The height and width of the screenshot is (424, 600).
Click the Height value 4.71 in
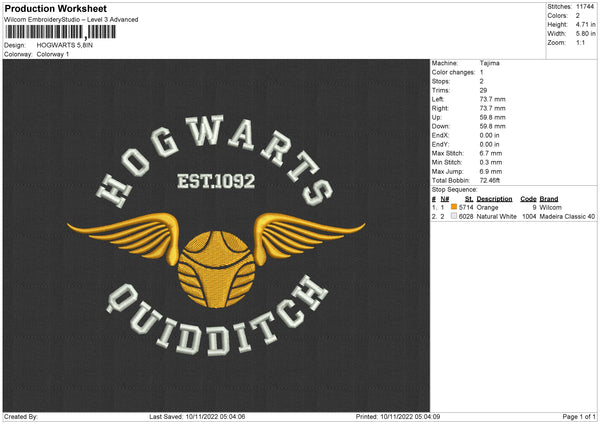(585, 24)
